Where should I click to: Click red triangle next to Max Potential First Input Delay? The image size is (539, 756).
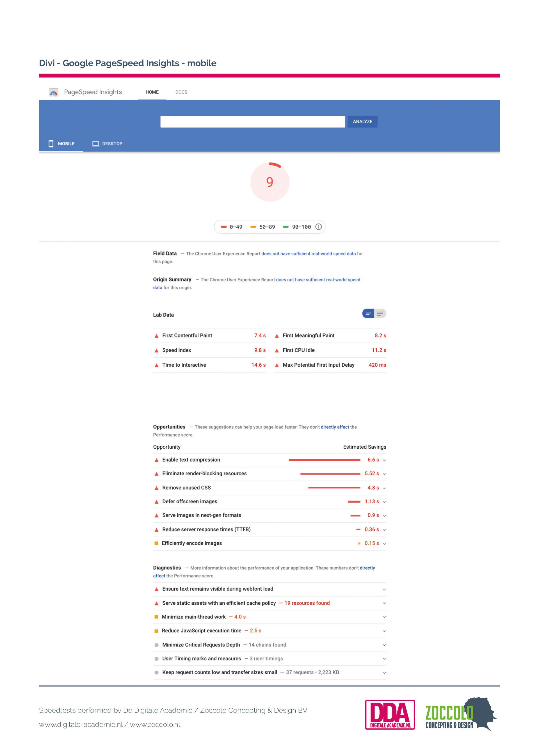(277, 365)
